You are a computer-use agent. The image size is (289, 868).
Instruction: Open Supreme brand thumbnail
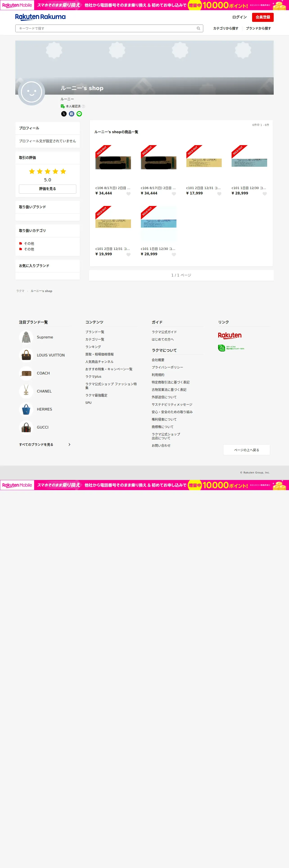(x=26, y=337)
